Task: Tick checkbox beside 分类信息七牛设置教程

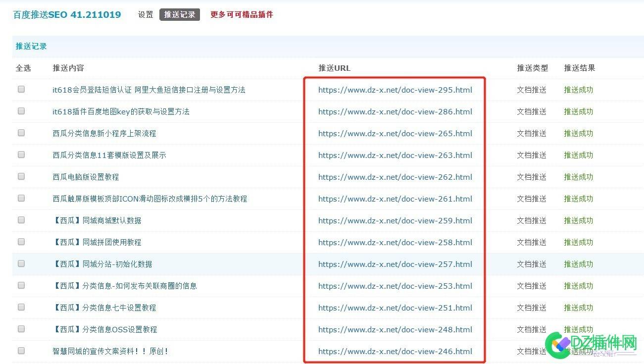Action: coord(21,308)
